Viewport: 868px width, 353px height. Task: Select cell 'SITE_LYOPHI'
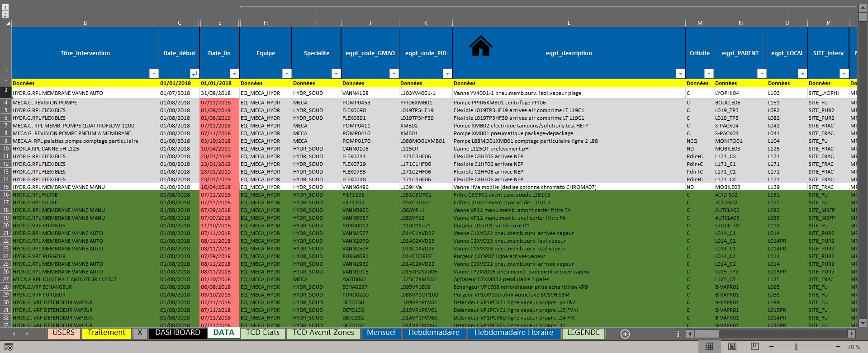(828, 93)
